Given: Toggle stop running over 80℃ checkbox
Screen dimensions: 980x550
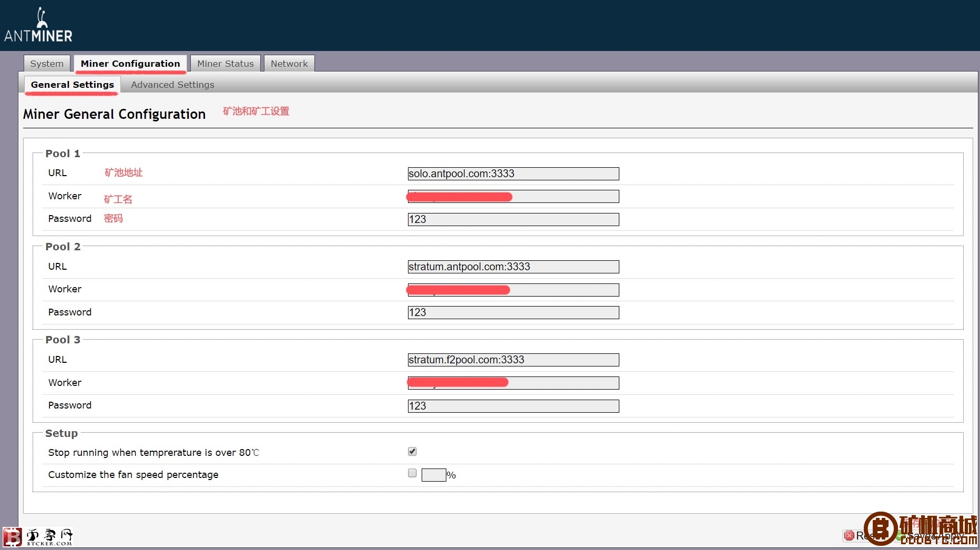Looking at the screenshot, I should 412,451.
